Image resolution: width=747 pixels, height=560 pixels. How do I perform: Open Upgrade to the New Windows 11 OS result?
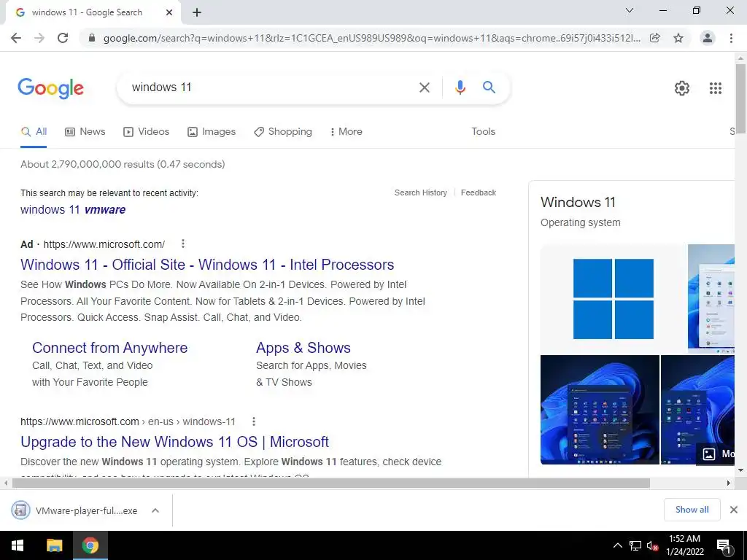point(175,442)
